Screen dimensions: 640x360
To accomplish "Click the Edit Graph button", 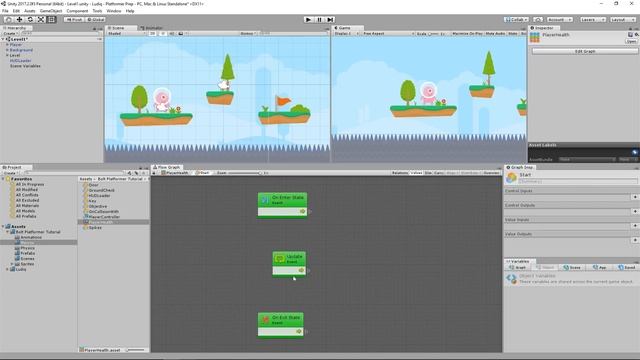I will point(585,51).
